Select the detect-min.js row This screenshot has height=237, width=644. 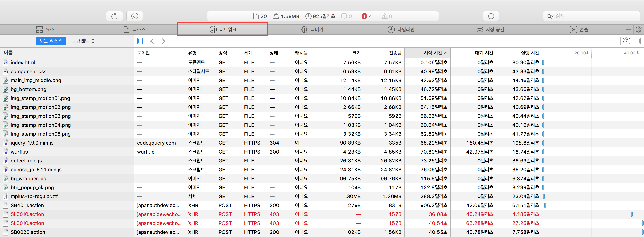322,161
